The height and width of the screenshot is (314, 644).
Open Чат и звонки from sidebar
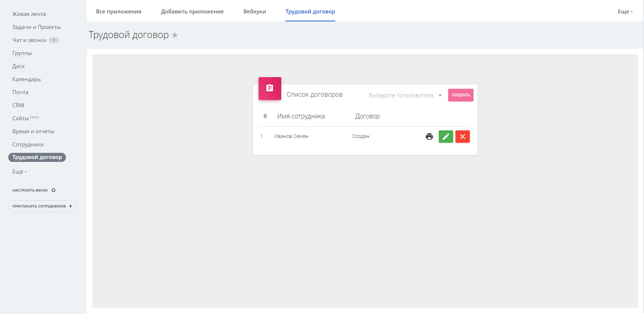(29, 40)
